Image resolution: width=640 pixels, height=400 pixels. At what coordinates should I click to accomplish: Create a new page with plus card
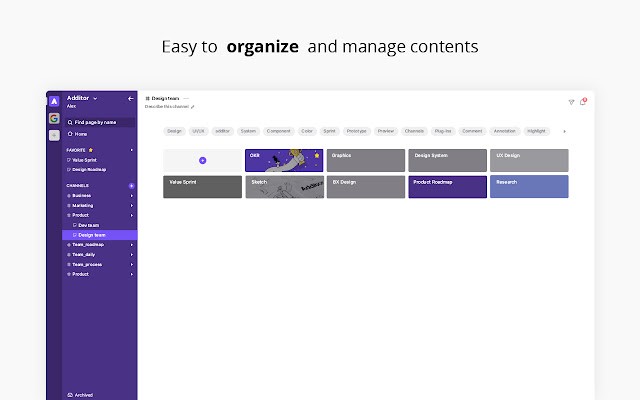[x=202, y=160]
